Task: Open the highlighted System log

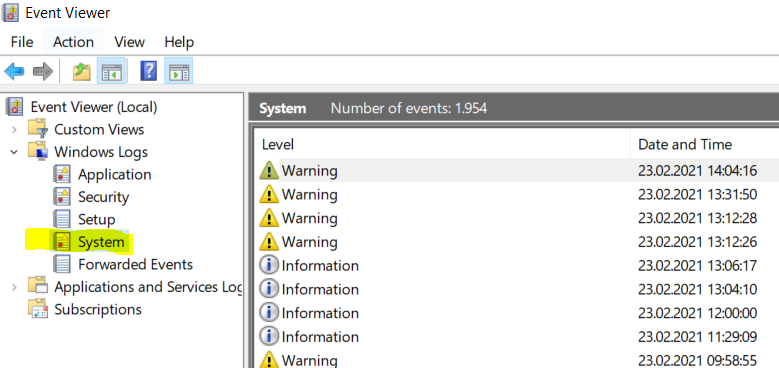Action: point(101,242)
